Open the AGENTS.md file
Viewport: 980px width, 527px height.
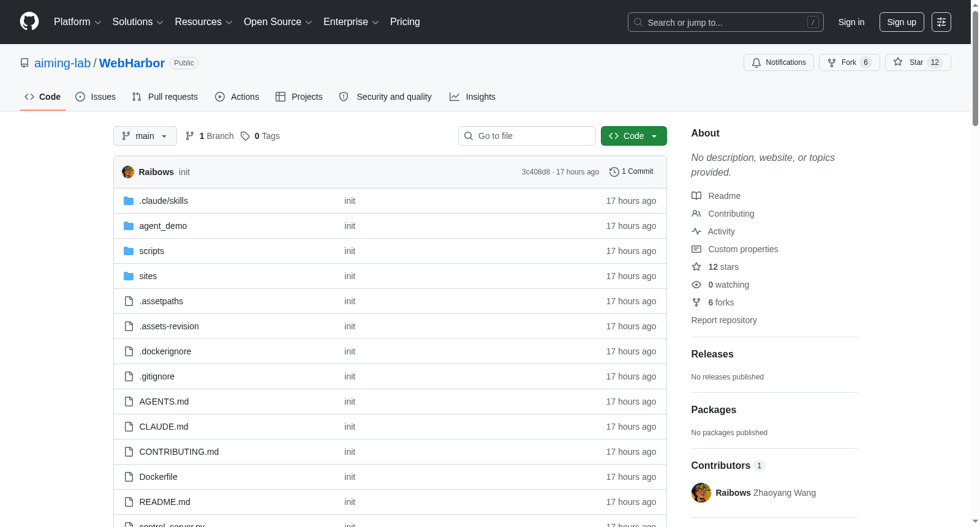(164, 402)
